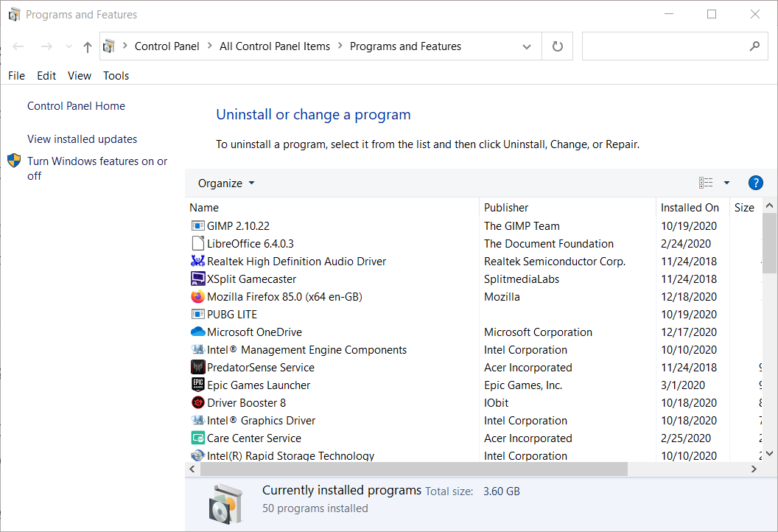Screen dimensions: 778x532
Task: Click the vertical scrollbar thumb
Action: (x=770, y=243)
